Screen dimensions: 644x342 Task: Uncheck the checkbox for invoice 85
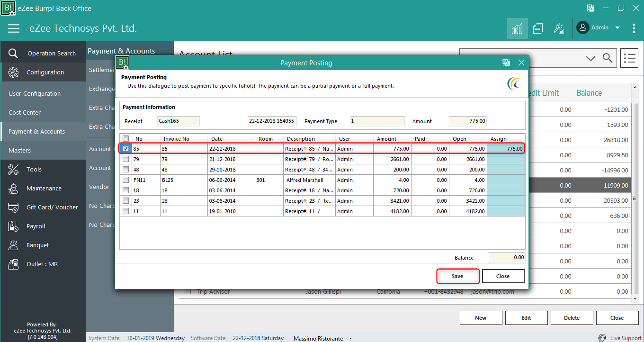125,148
